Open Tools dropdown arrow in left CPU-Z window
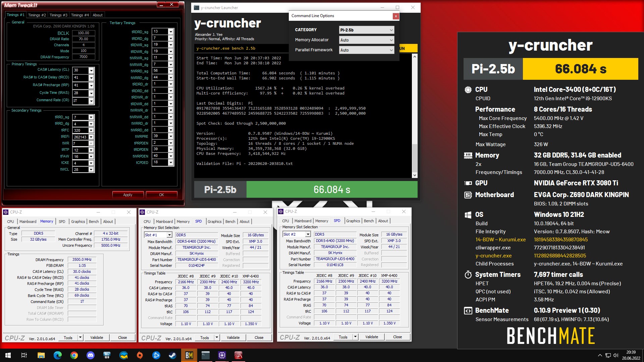The width and height of the screenshot is (644, 362). pos(80,338)
